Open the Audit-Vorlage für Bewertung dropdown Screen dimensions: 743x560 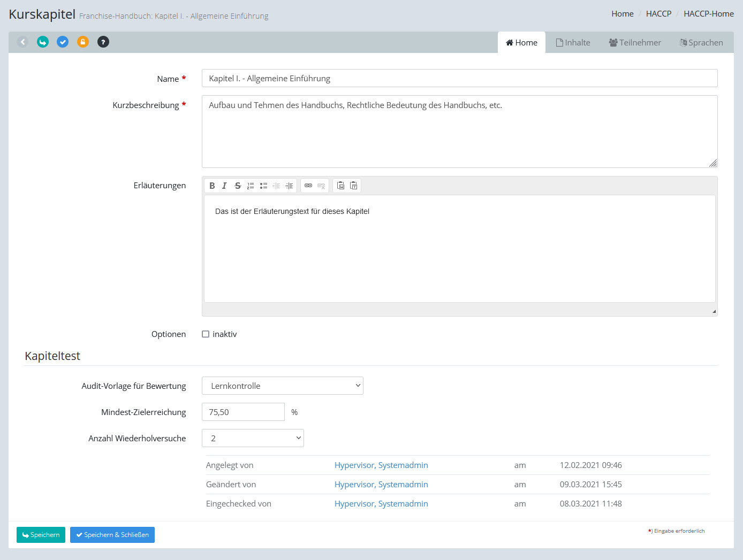(x=282, y=386)
